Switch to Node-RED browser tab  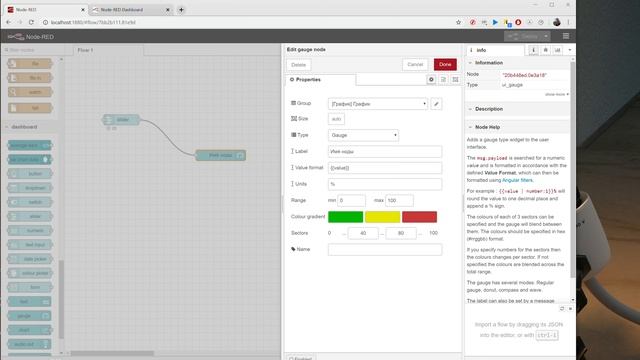pyautogui.click(x=47, y=9)
